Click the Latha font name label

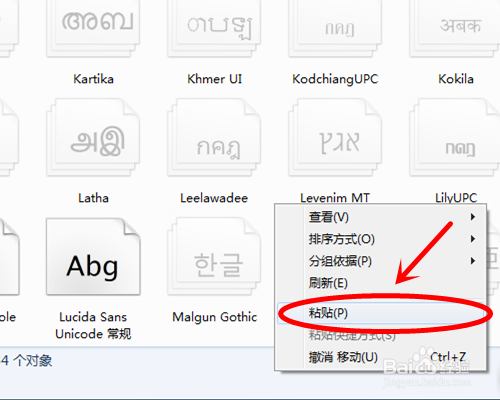(x=93, y=198)
